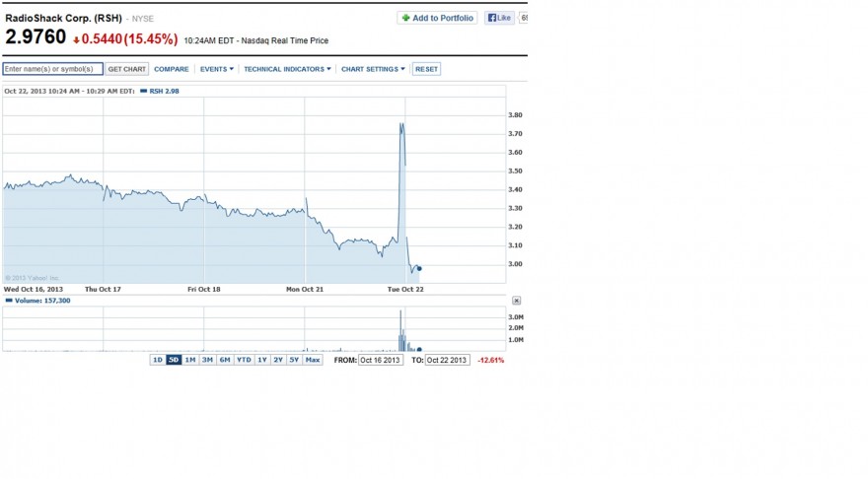Click the 3.80 price axis label
The width and height of the screenshot is (868, 479).
(x=515, y=115)
